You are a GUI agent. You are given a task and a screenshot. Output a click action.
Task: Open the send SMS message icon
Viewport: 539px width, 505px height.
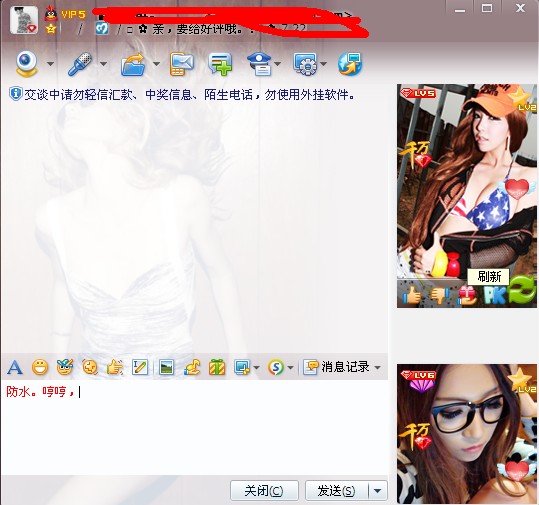182,64
